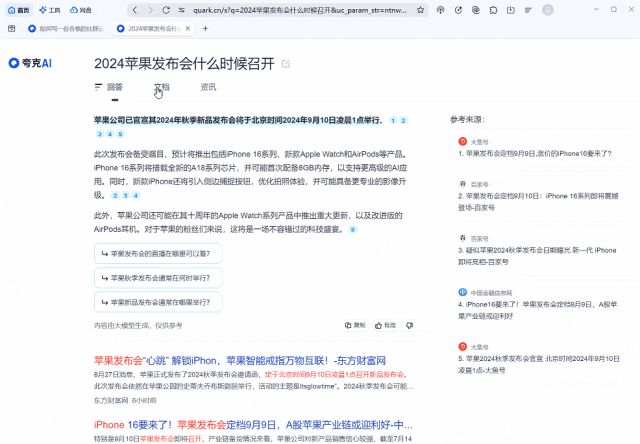Open reference 4 iPhone16要来了 from 中国金融信息网
Image resolution: width=640 pixels, height=444 pixels.
tap(538, 310)
